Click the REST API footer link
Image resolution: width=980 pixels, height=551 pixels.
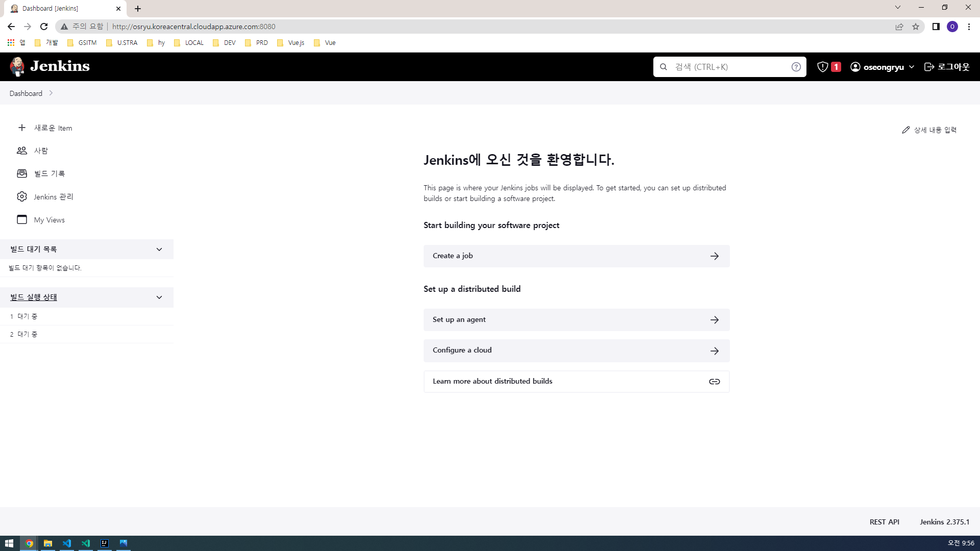click(884, 522)
